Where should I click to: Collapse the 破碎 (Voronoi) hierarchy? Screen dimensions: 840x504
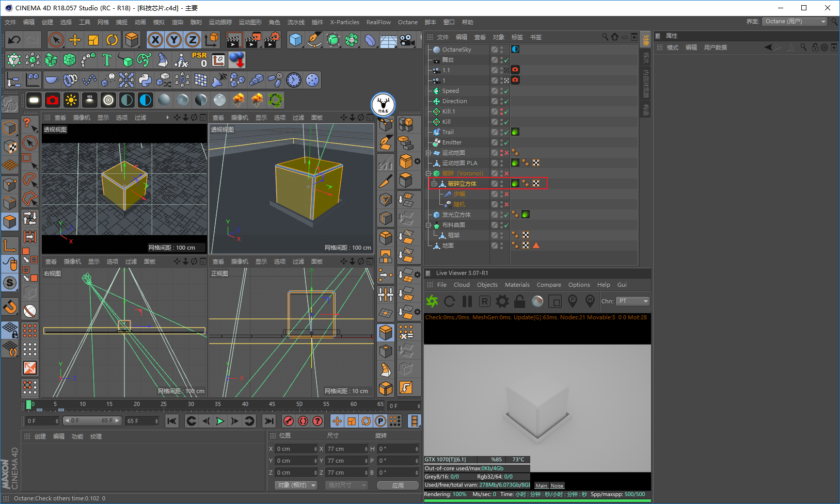428,173
